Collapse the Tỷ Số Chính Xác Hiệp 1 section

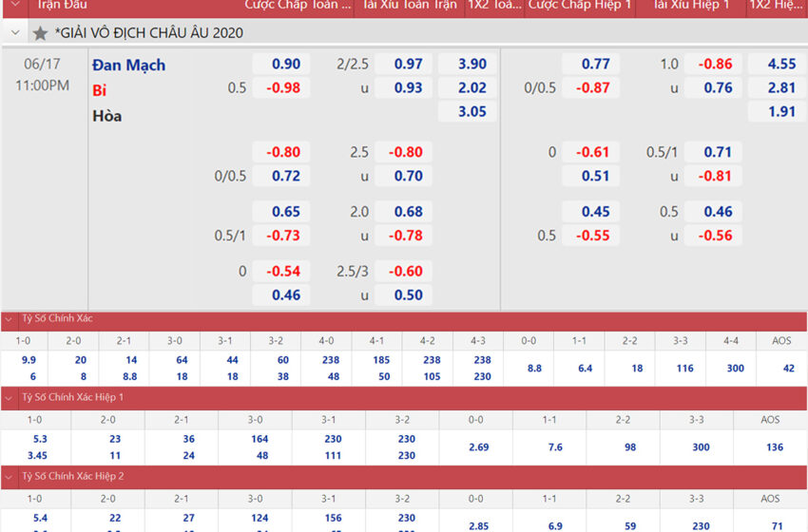coord(9,397)
